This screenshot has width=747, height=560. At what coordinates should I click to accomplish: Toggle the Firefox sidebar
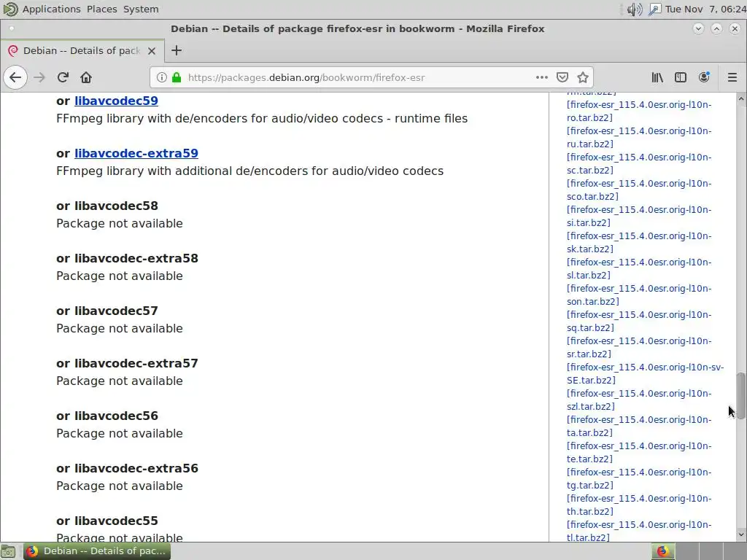coord(681,77)
